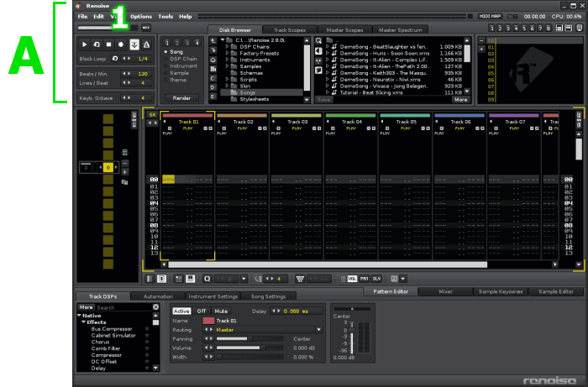Collapse the Native effects tree

(79, 316)
